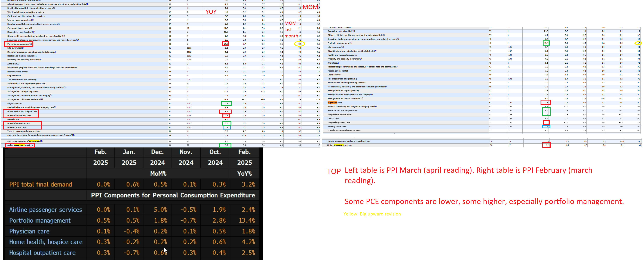The image size is (644, 260).
Task: Click the 'Yellow: Big upward revision' note
Action: pyautogui.click(x=372, y=214)
